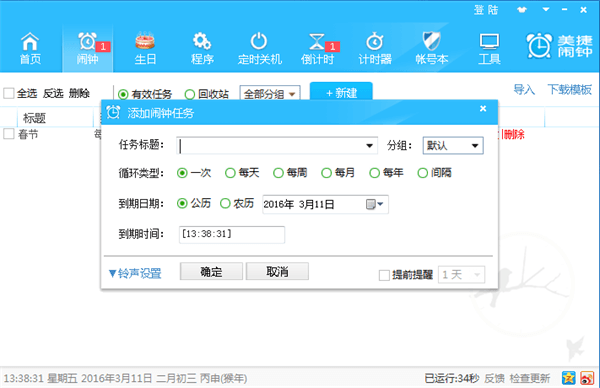Click the 登陆 login link
600x388 pixels.
click(x=486, y=10)
